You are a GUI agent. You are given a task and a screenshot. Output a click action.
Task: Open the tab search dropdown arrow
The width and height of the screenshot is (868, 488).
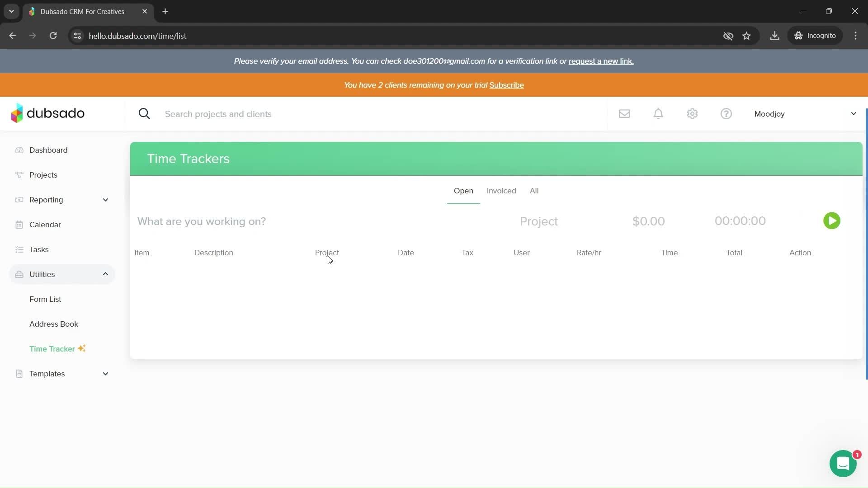[11, 11]
